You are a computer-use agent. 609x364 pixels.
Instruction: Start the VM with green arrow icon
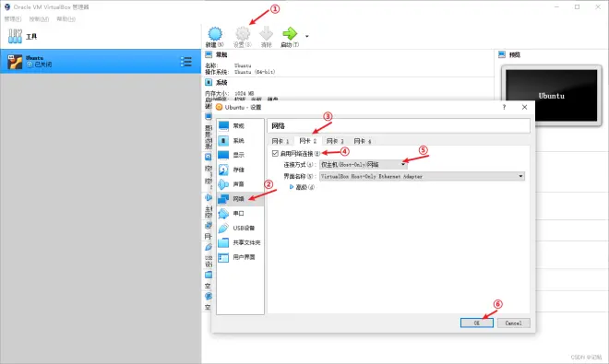point(290,34)
